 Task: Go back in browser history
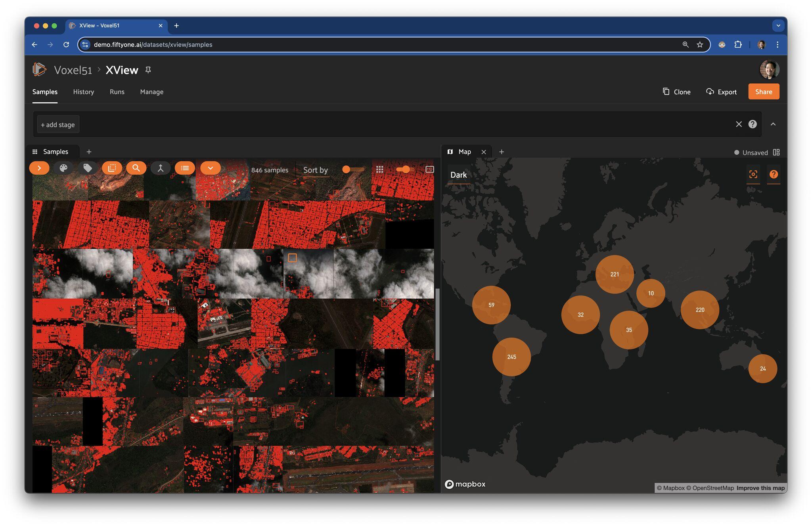[34, 45]
